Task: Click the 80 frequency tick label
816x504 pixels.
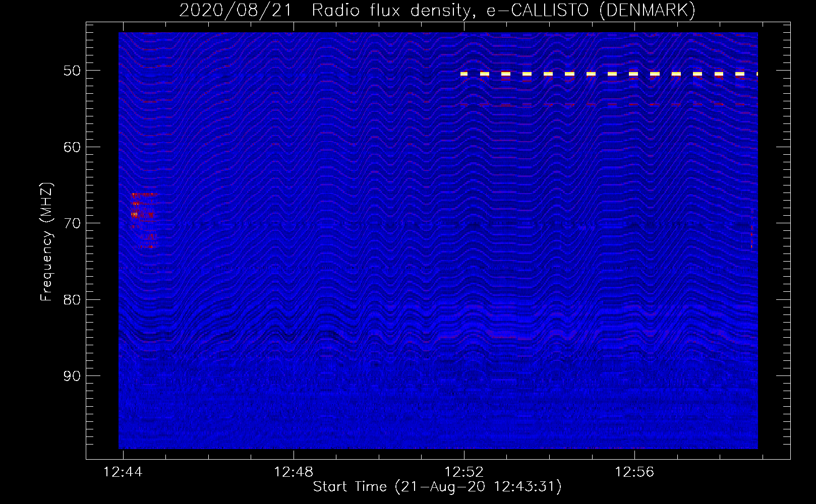Action: coord(72,300)
